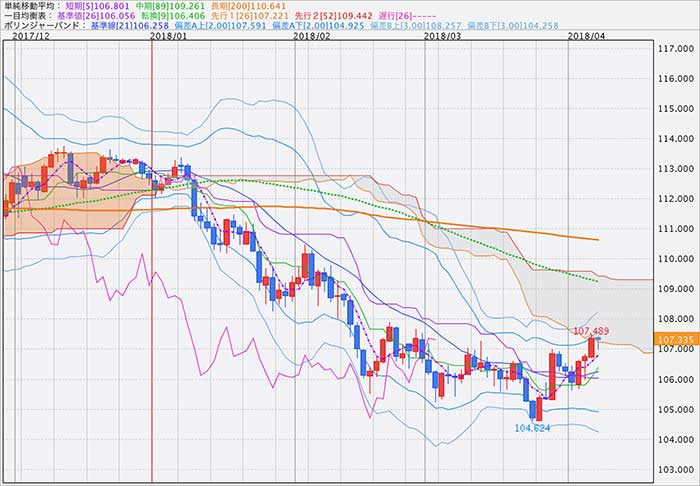700x486 pixels.
Task: Click the high price label 107.489
Action: (x=591, y=330)
